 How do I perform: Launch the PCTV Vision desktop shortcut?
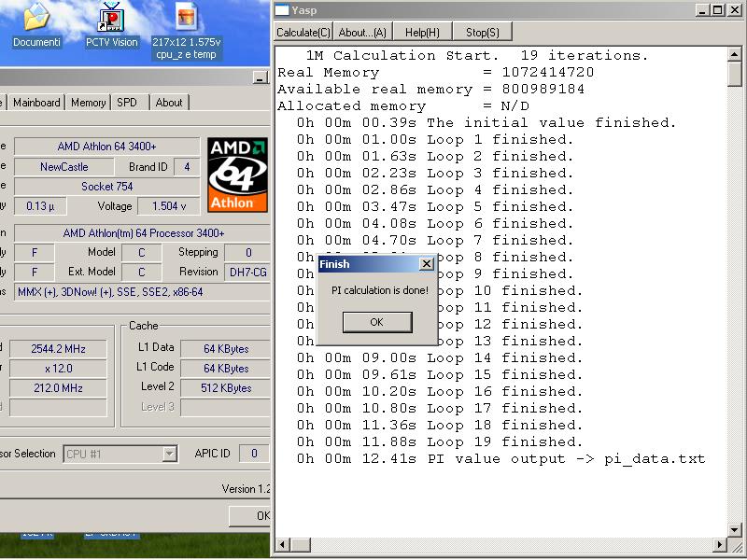click(111, 24)
